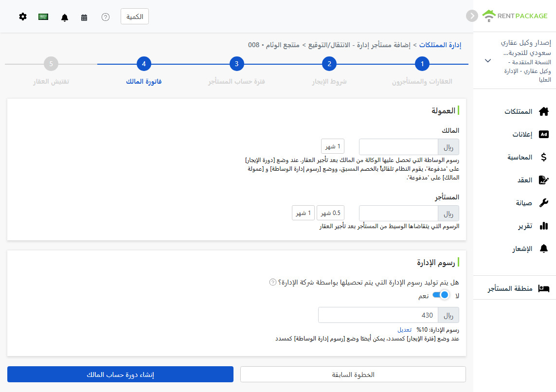Click the رسوم الإدارة section heading
Image resolution: width=556 pixels, height=392 pixels.
click(x=436, y=262)
